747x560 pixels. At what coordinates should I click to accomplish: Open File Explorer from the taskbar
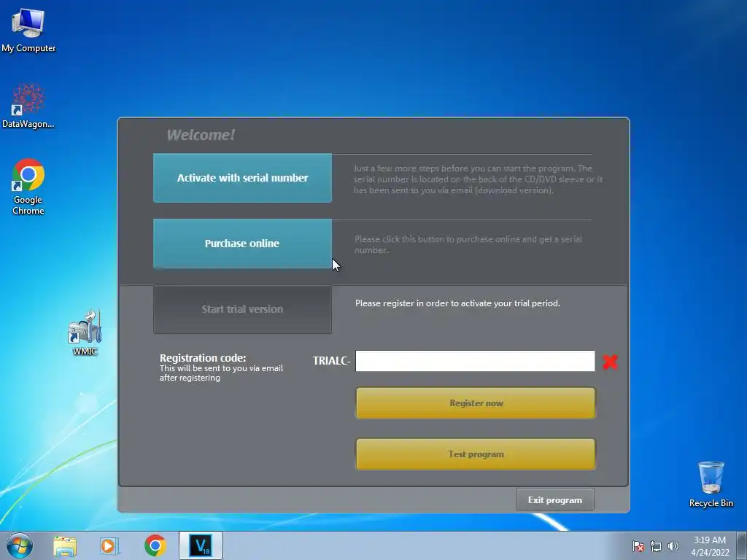[x=65, y=545]
